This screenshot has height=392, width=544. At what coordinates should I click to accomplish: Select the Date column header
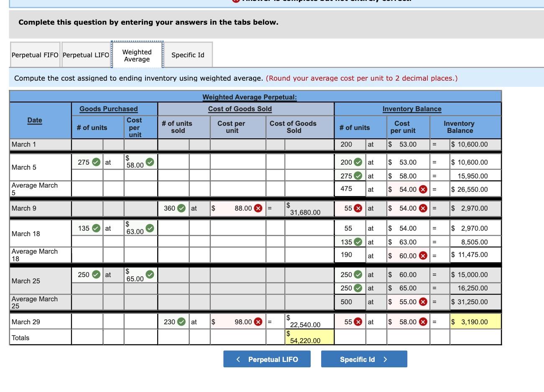pos(35,120)
